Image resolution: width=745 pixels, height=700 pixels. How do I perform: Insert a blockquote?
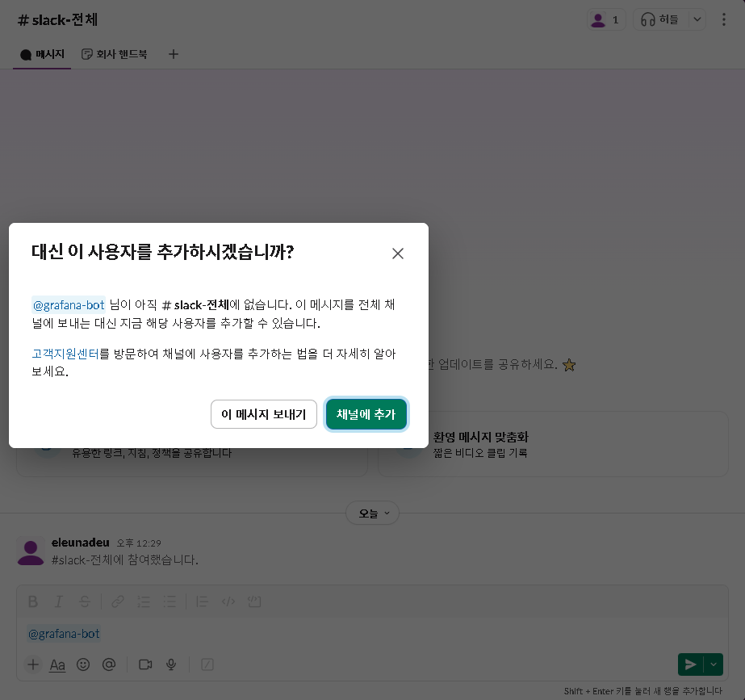pos(203,601)
